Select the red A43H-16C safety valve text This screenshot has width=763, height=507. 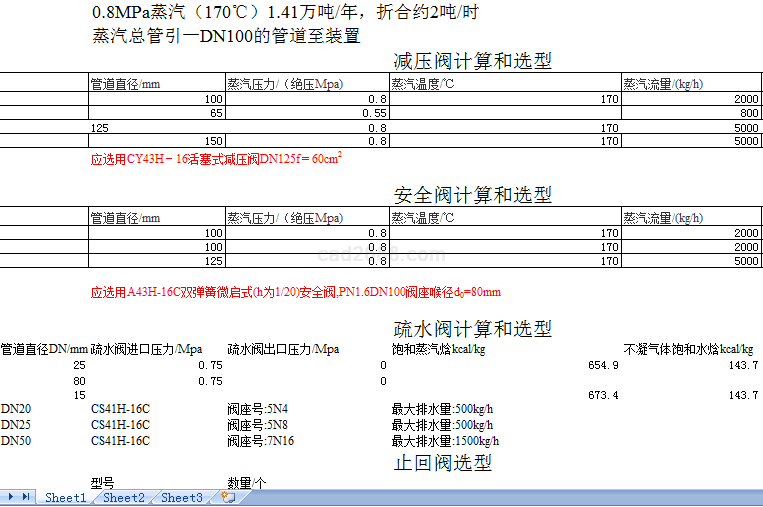coord(295,292)
